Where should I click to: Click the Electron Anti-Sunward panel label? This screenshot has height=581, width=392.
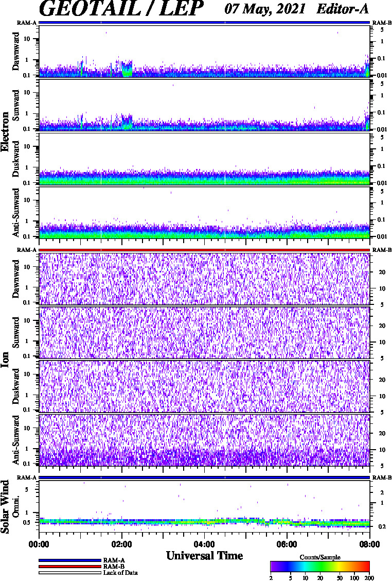(16, 212)
